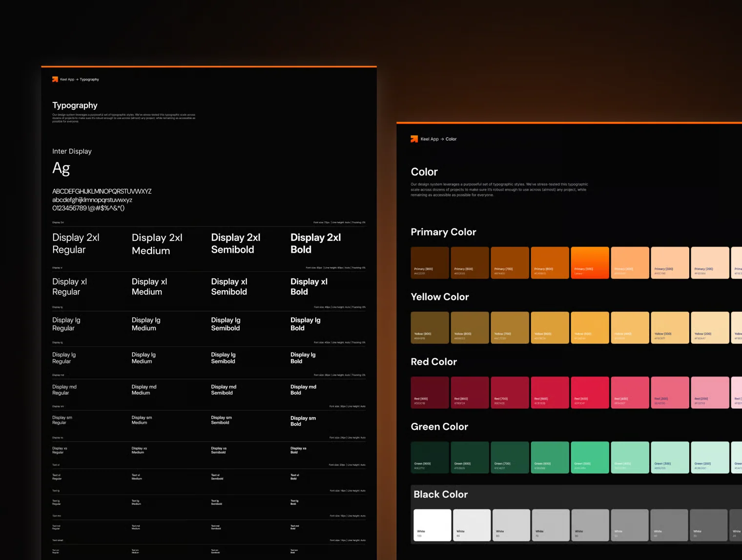Select the Yellow [300] swatch

(x=670, y=328)
